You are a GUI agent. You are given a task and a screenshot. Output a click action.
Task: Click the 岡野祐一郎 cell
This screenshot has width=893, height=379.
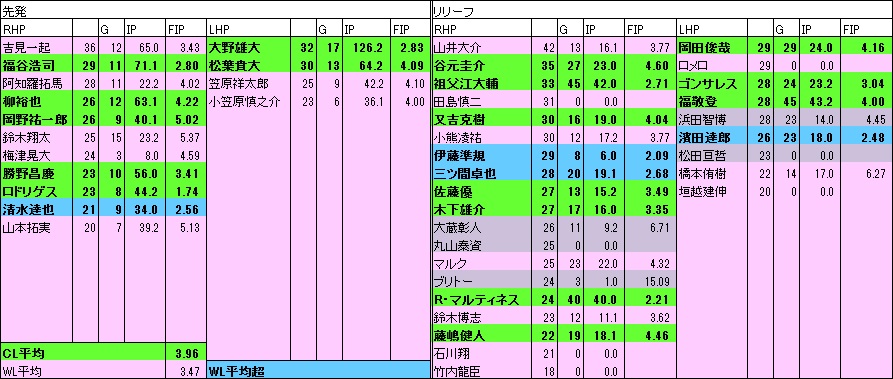36,119
